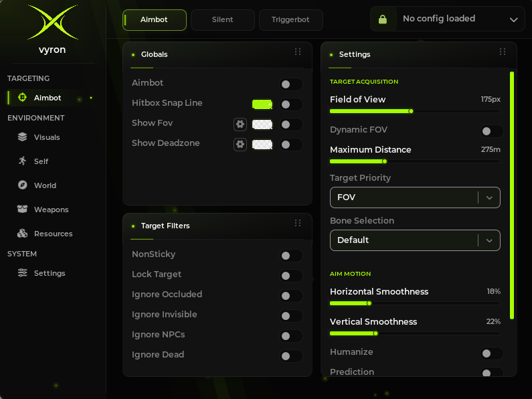
Task: Click the Settings panel green scrollbar
Action: pos(512,195)
